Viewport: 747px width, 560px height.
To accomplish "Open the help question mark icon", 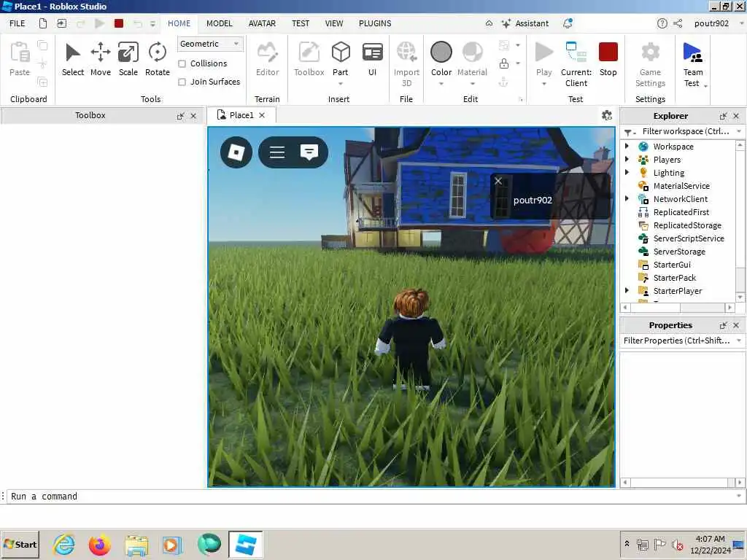I will [x=662, y=23].
